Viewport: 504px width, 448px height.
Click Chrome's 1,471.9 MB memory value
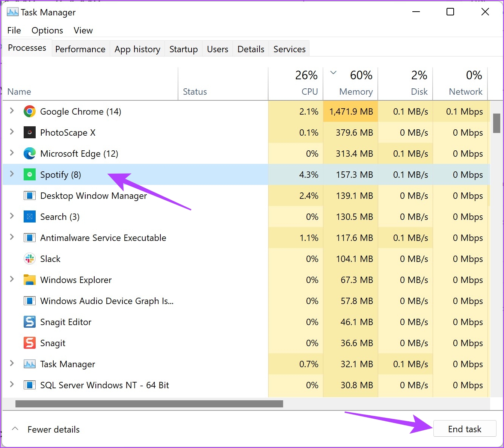(351, 112)
